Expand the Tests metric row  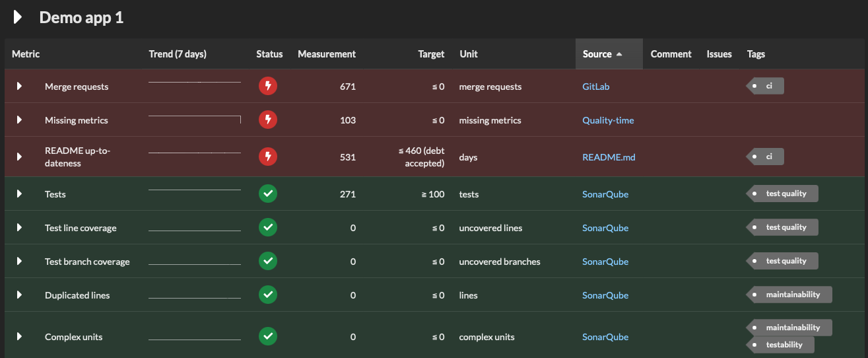[x=20, y=194]
